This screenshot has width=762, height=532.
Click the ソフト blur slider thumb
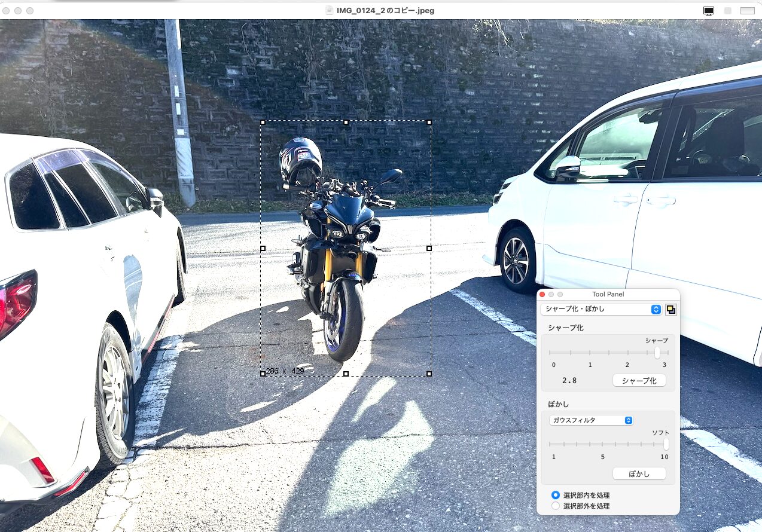click(x=666, y=444)
